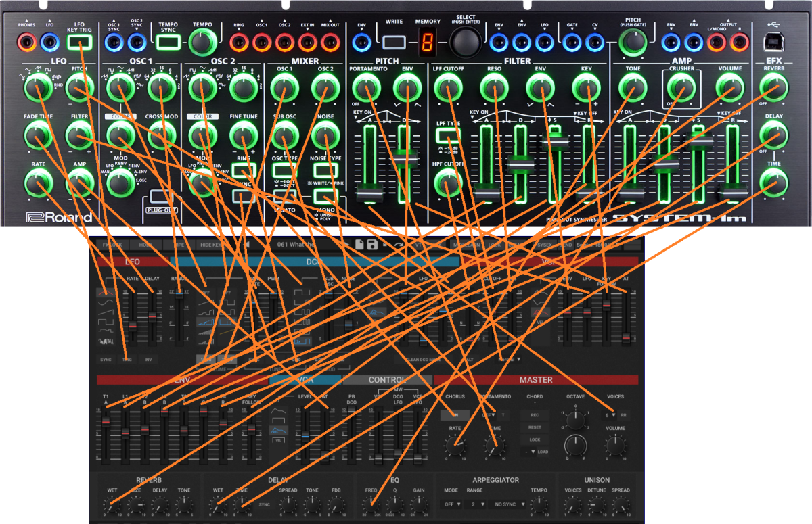
Task: Click the USB port on the SYSTEM-1m
Action: [773, 43]
